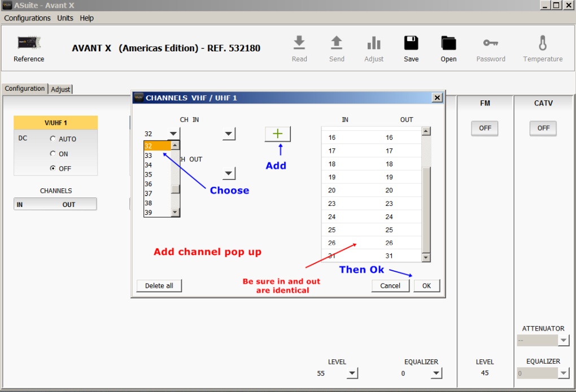Viewport: 576px width, 392px height.
Task: Click the Send upload icon
Action: pos(337,43)
